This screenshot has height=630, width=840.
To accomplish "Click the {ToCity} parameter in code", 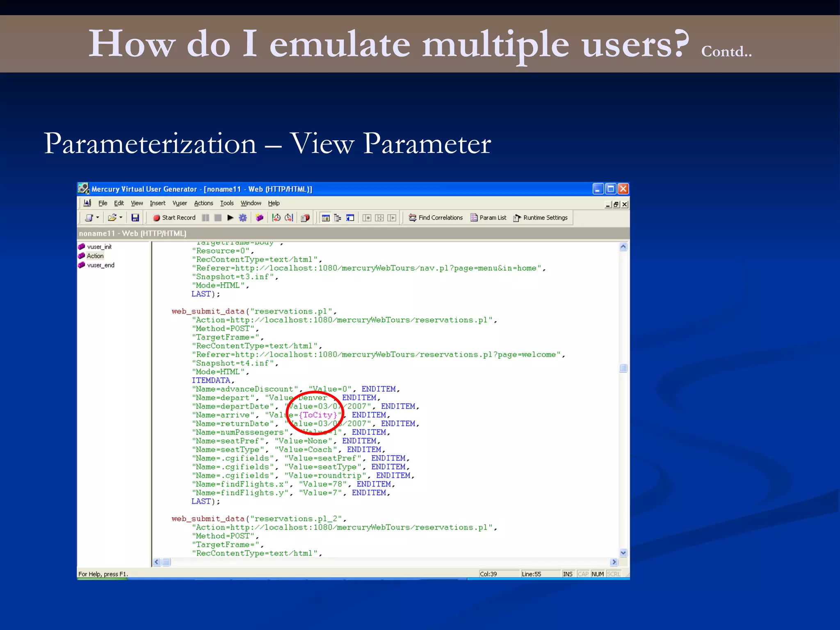I will click(318, 415).
